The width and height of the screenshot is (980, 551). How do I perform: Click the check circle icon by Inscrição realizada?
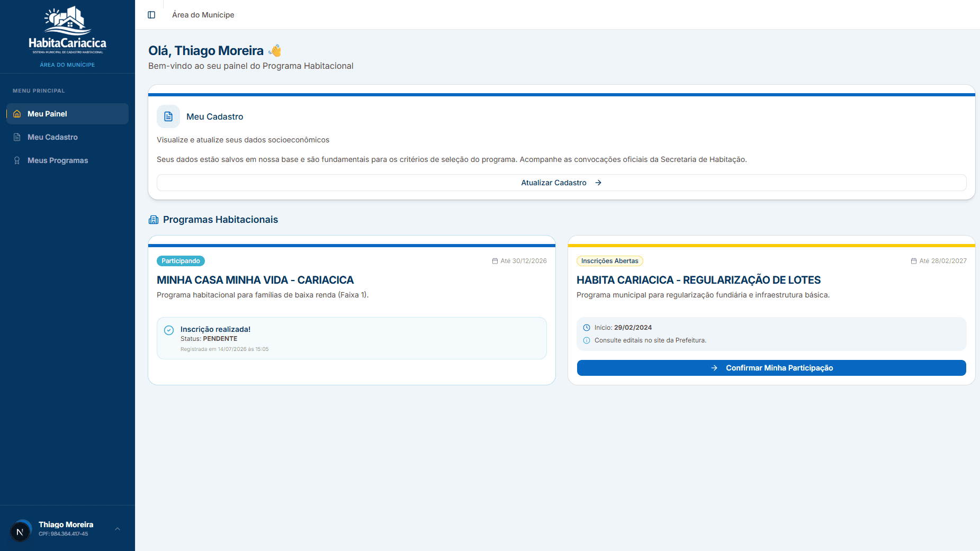click(169, 330)
